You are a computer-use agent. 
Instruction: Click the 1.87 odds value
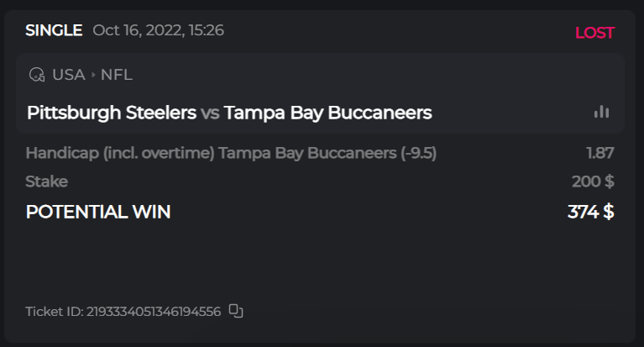click(x=599, y=153)
